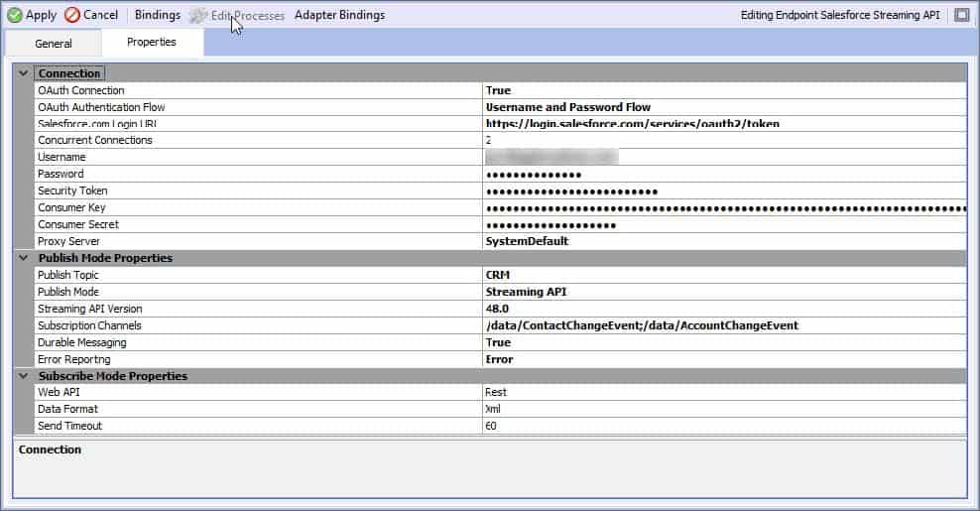Select the Error Reportng label
980x511 pixels.
coord(73,359)
